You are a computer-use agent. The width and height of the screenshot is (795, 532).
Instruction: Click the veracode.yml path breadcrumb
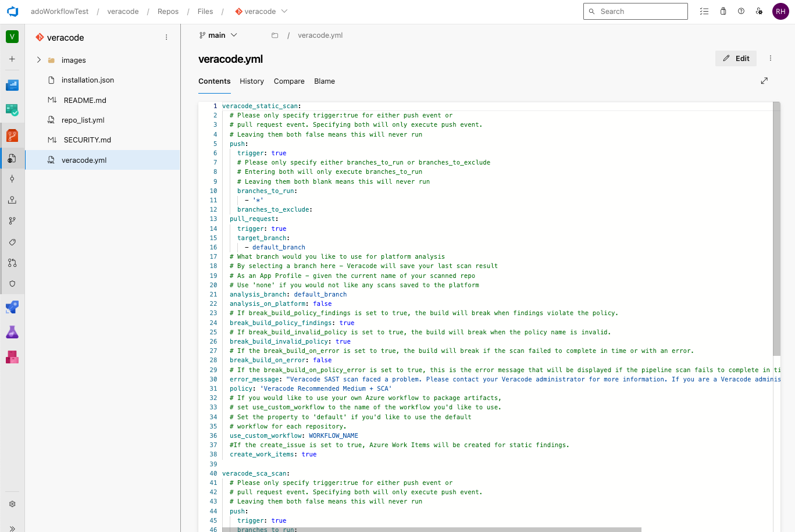(x=320, y=35)
